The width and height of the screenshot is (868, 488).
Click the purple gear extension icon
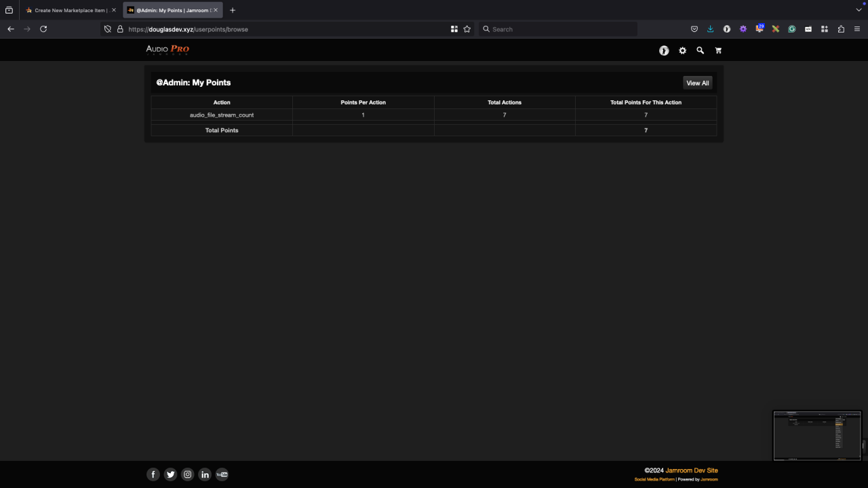[x=743, y=29]
